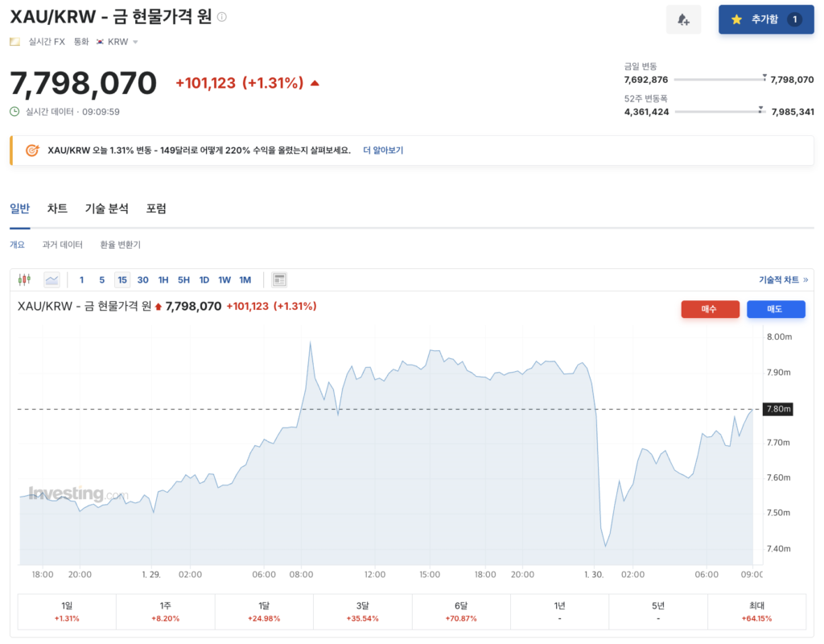
Task: Choose the 30 minute interval
Action: (x=142, y=280)
